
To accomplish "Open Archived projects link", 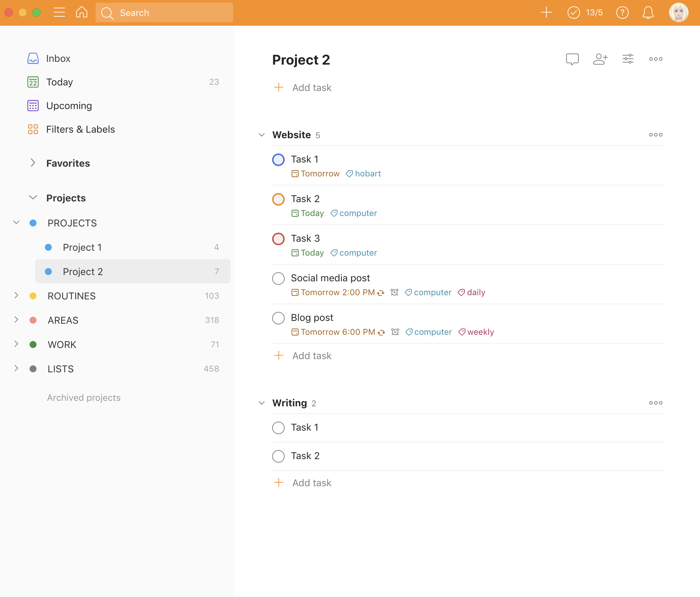I will (83, 398).
